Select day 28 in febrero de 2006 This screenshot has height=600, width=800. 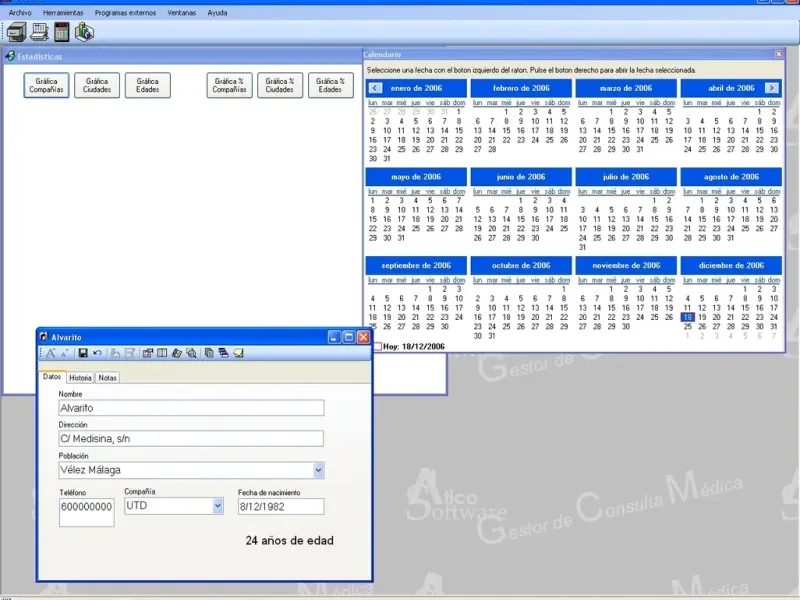(492, 149)
